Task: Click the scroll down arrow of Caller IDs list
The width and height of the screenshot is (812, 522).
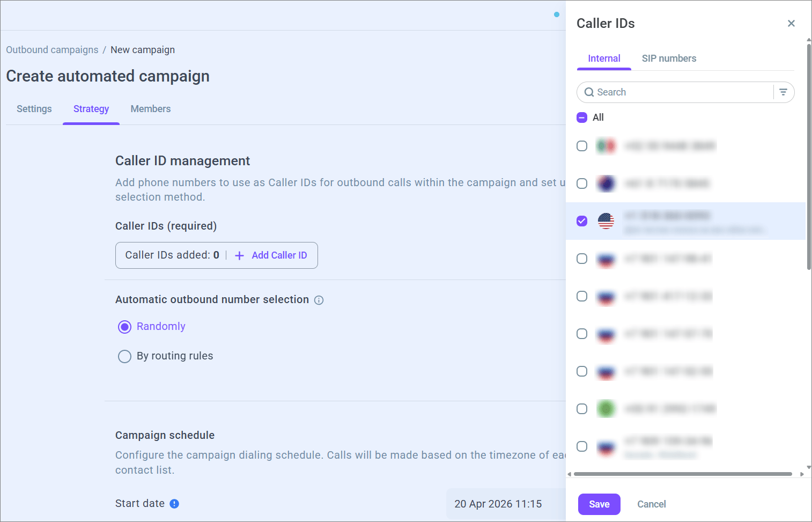Action: pyautogui.click(x=809, y=468)
